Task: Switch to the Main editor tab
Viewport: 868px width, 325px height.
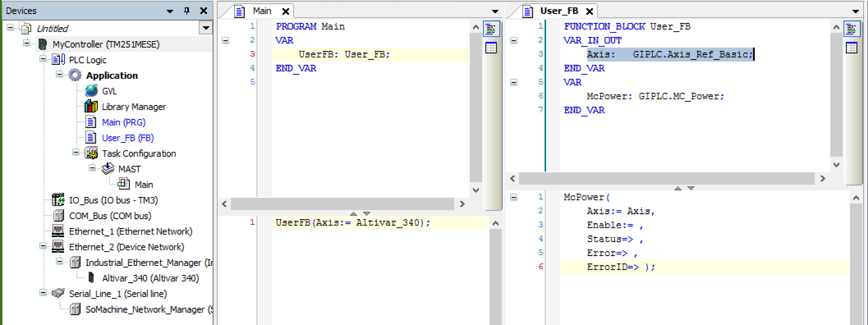Action: pyautogui.click(x=262, y=11)
